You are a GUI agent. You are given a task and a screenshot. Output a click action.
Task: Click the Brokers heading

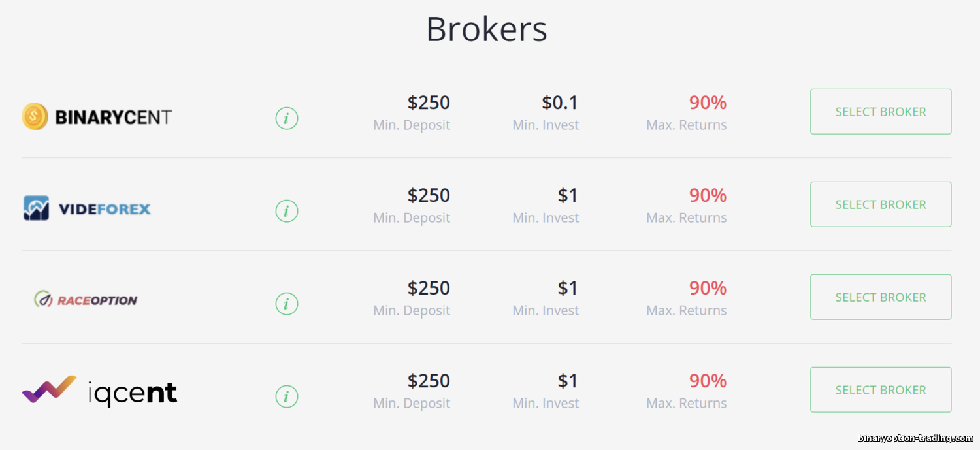pyautogui.click(x=487, y=29)
